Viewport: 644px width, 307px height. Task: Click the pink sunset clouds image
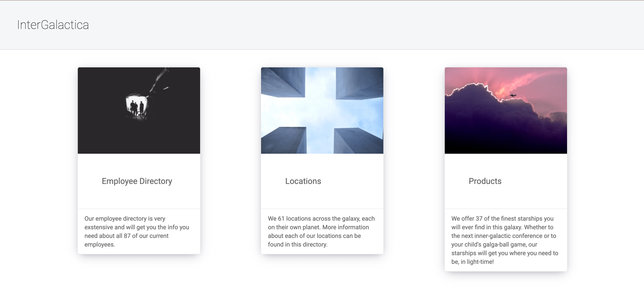[x=505, y=110]
